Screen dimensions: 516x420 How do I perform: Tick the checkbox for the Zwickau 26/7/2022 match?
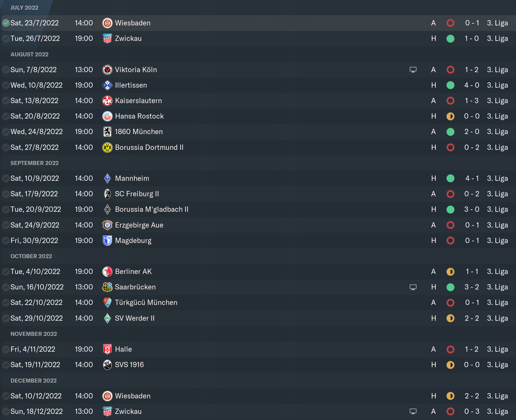pos(6,39)
